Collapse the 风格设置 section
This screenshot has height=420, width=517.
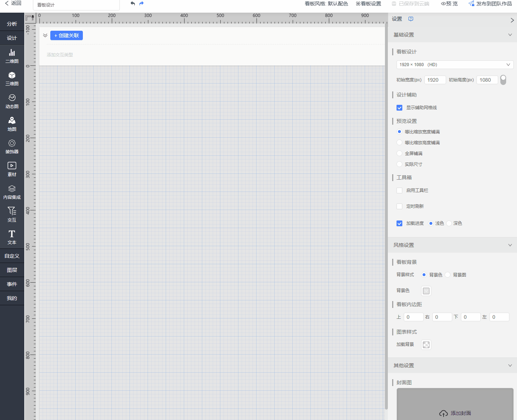coord(510,245)
